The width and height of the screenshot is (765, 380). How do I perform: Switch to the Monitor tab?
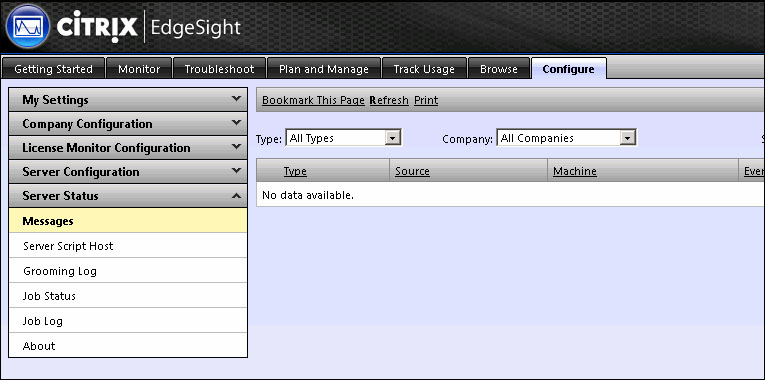pyautogui.click(x=139, y=69)
